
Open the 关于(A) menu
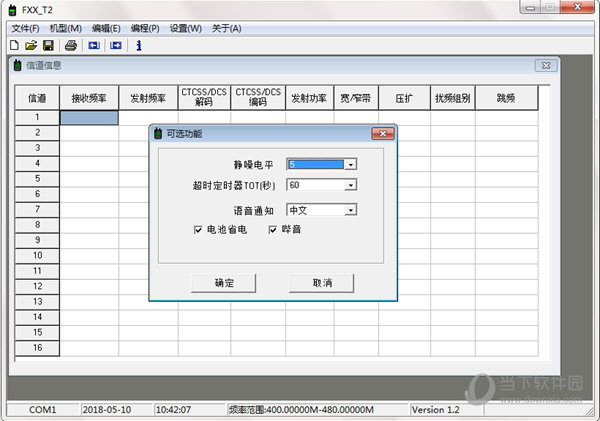point(227,29)
